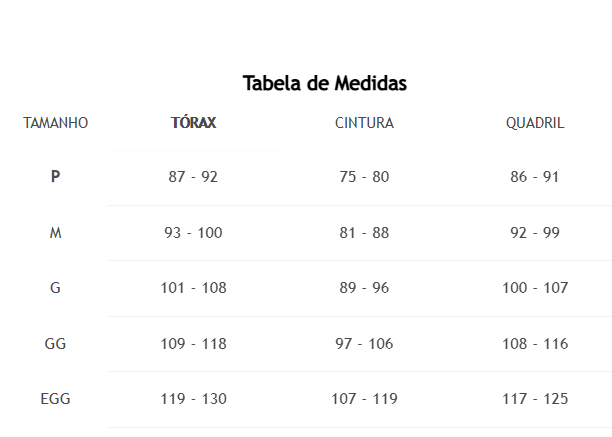Image resolution: width=612 pixels, height=437 pixels.
Task: Select cintura value 97 - 106
Action: (x=364, y=344)
